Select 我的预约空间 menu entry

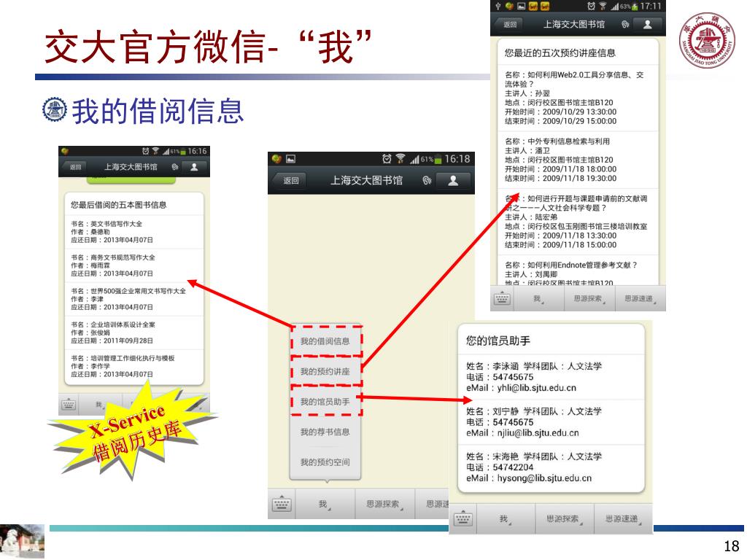(325, 462)
